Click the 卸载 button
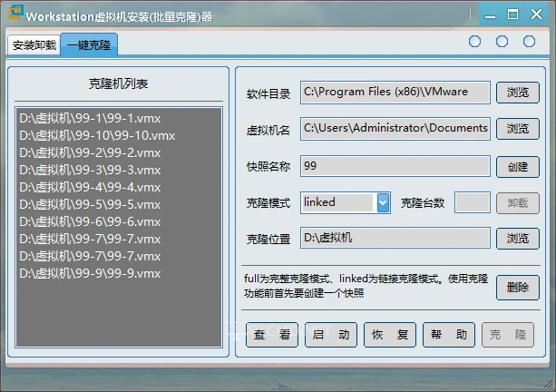Viewport: 556px width, 392px height. tap(518, 203)
